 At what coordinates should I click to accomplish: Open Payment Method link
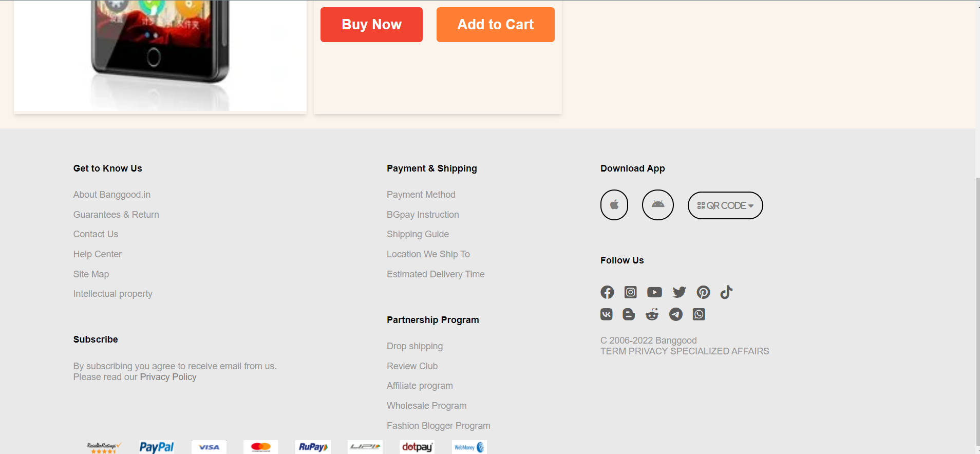pos(421,195)
